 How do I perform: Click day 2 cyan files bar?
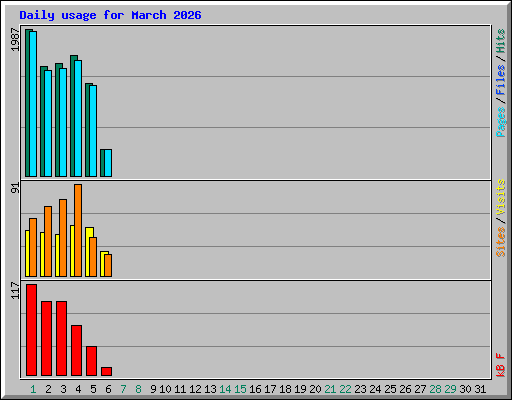[x=48, y=123]
